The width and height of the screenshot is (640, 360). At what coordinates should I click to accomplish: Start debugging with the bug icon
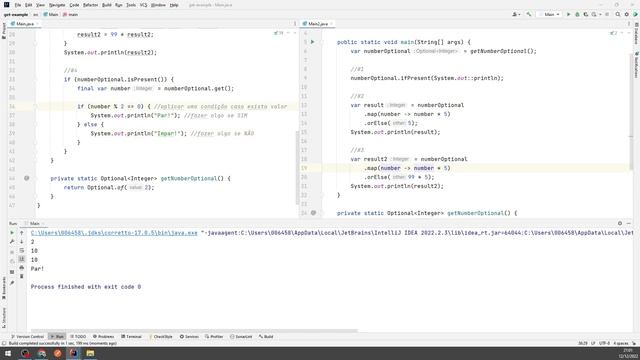(x=577, y=14)
